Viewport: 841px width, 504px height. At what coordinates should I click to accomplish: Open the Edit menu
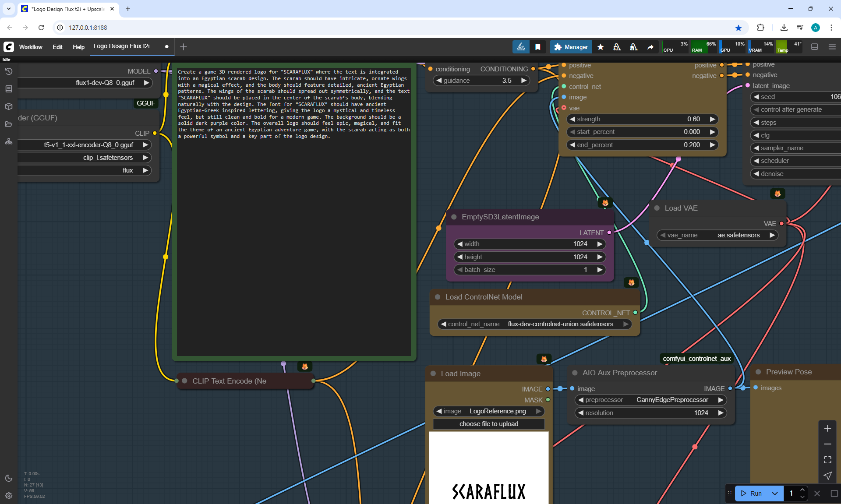57,47
